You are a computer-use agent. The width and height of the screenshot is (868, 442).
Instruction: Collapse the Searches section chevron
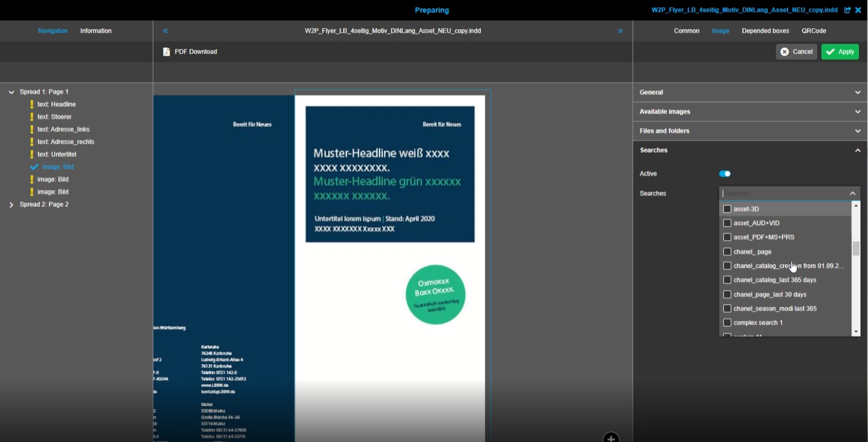(857, 151)
